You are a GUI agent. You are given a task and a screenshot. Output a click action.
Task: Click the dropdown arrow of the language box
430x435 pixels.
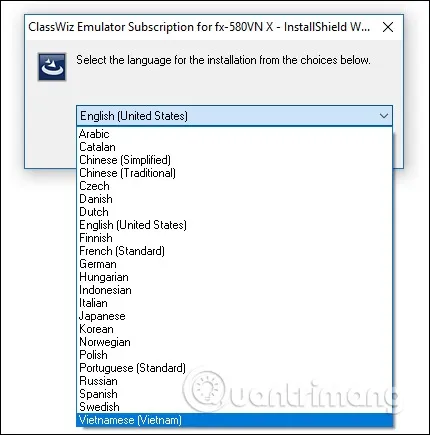point(384,116)
